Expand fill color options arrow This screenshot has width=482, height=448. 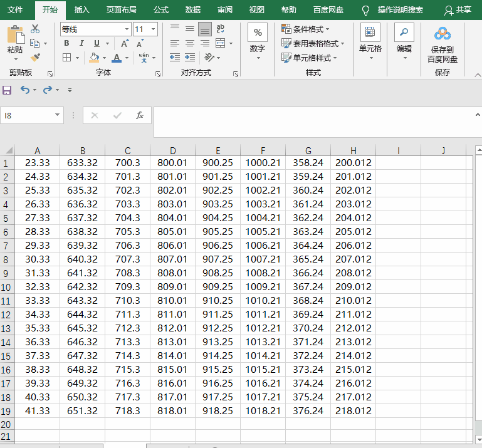[x=104, y=58]
